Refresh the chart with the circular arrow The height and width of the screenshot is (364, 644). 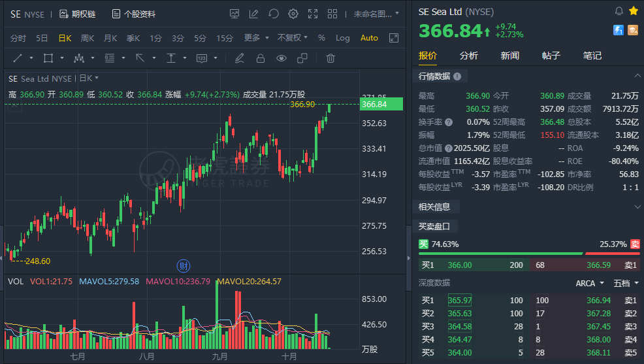pyautogui.click(x=274, y=14)
